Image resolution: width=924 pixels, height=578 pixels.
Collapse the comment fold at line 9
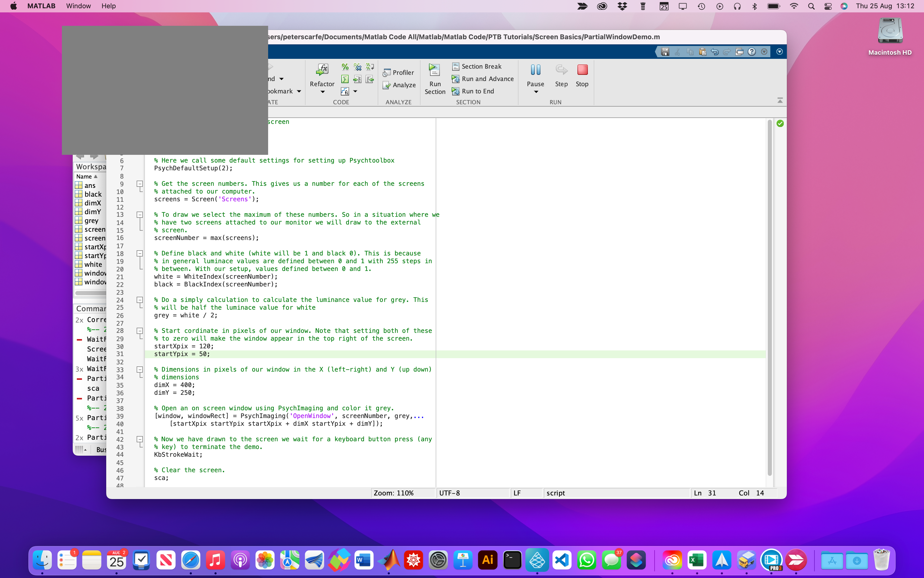(140, 184)
